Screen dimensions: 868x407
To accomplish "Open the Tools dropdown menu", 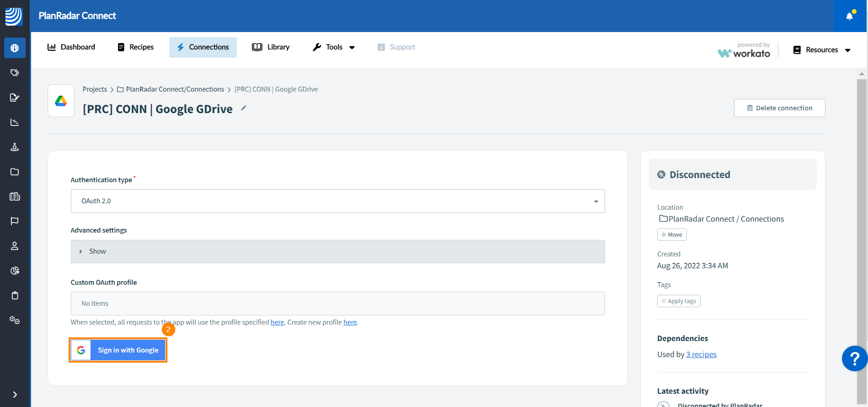I will [334, 47].
